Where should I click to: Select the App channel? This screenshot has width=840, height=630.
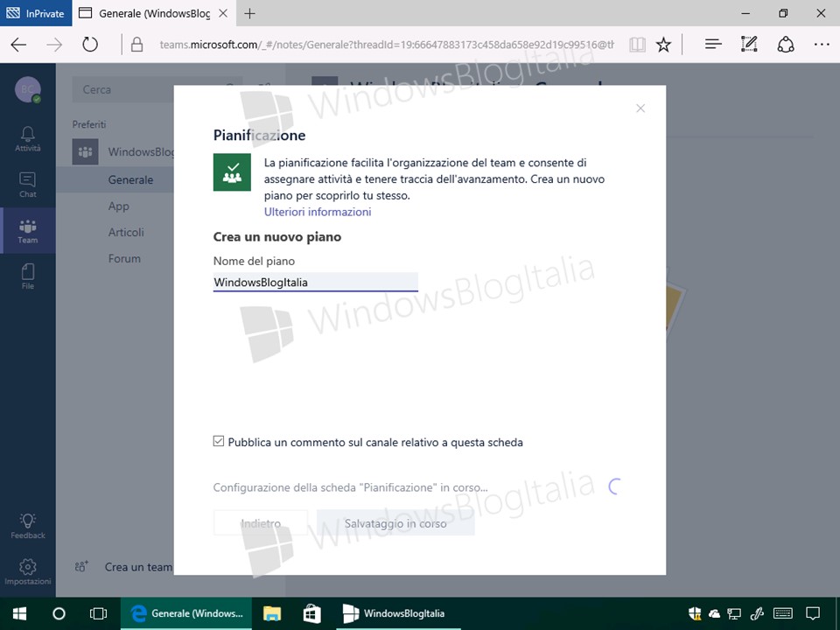tap(118, 206)
